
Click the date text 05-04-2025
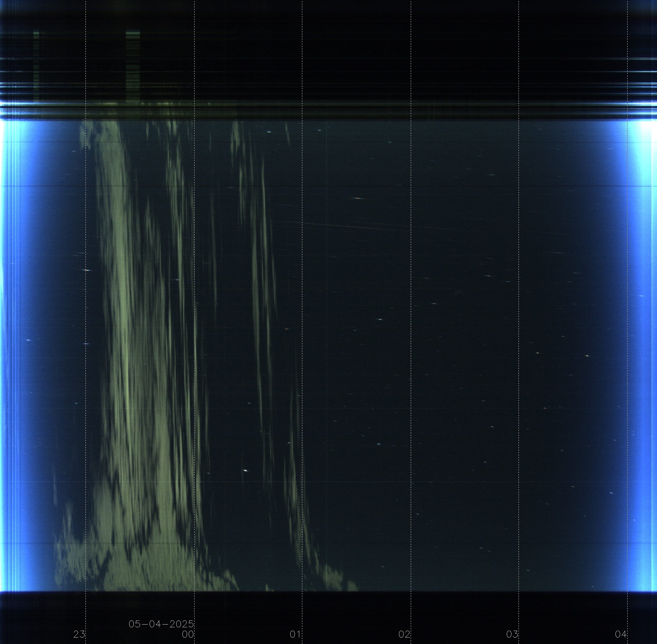[161, 624]
